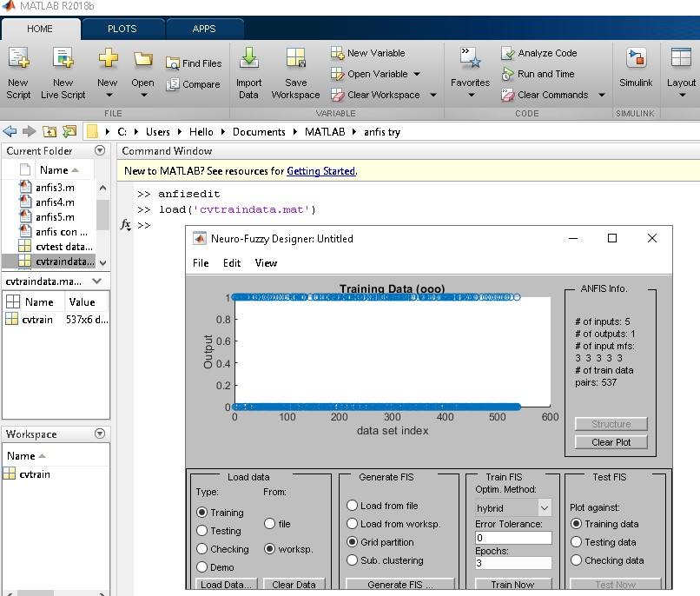Viewport: 700px width, 596px height.
Task: Click the Layout icon
Action: 681,58
